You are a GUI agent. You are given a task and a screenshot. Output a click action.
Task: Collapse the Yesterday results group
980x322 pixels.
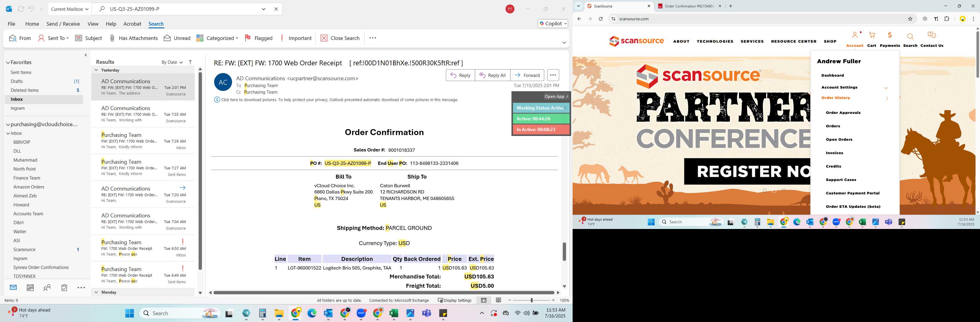(96, 70)
